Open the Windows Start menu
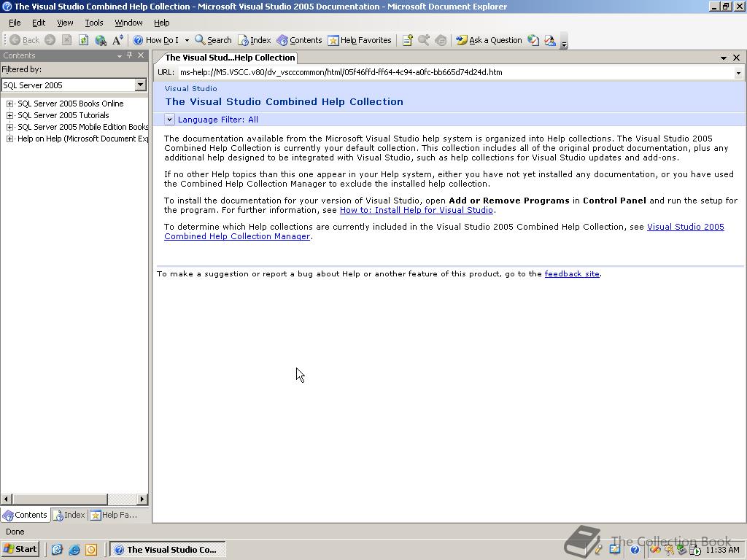The image size is (747, 560). pos(20,549)
